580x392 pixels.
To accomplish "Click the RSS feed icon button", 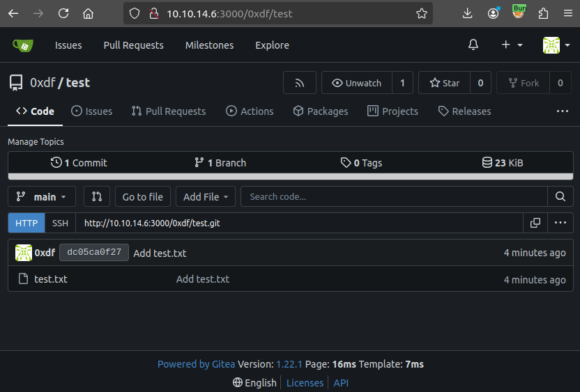I will point(300,83).
